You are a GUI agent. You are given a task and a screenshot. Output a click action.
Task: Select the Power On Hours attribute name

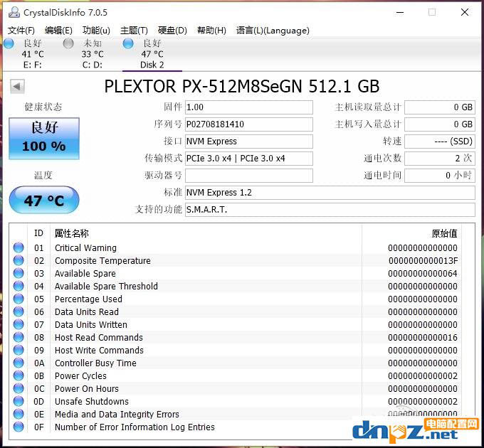pyautogui.click(x=86, y=388)
